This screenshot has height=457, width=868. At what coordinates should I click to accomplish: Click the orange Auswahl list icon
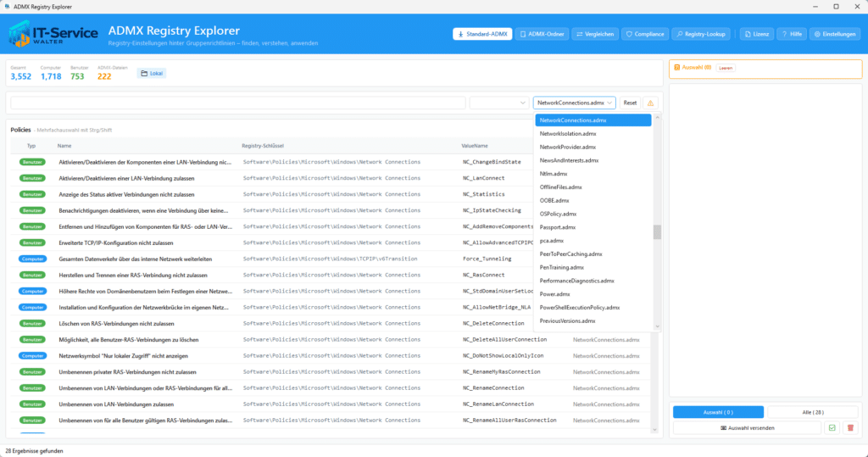click(x=676, y=68)
